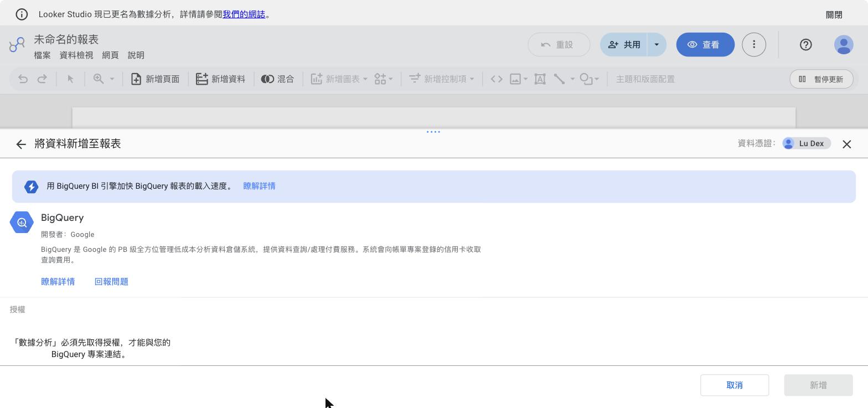Click the Looker Studio logo icon
The width and height of the screenshot is (868, 408).
click(x=17, y=45)
